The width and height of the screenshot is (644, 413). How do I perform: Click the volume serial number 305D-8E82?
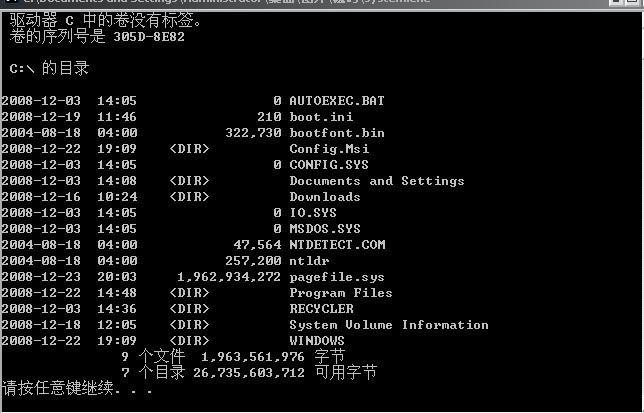tap(149, 37)
